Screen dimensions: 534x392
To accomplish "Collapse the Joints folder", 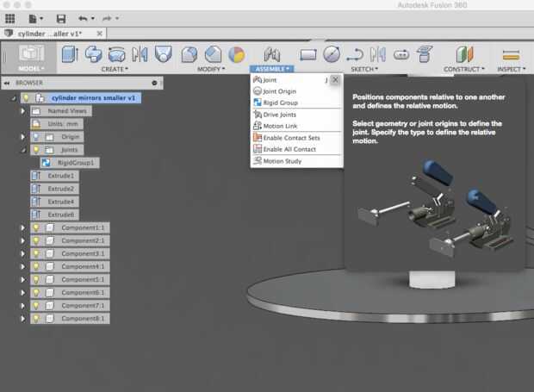I will pos(22,150).
